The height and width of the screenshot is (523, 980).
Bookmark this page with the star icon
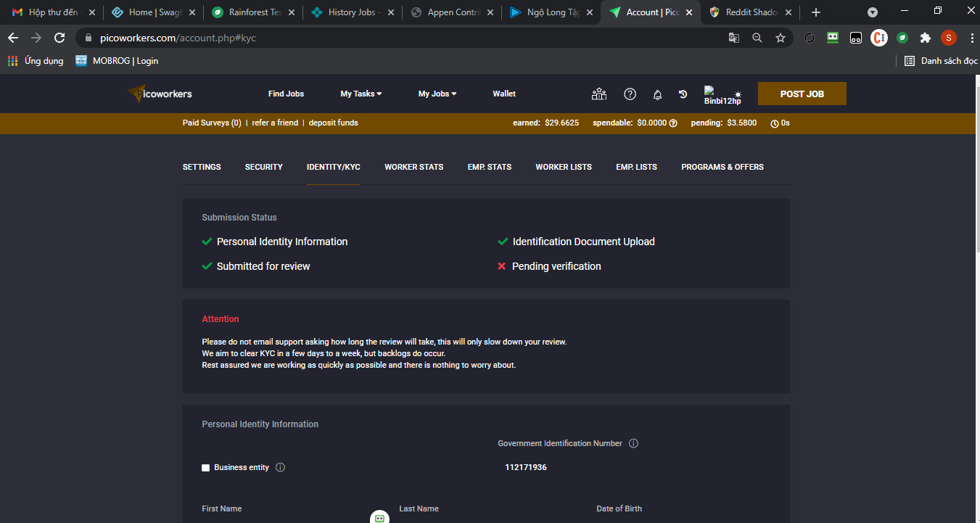(x=781, y=38)
